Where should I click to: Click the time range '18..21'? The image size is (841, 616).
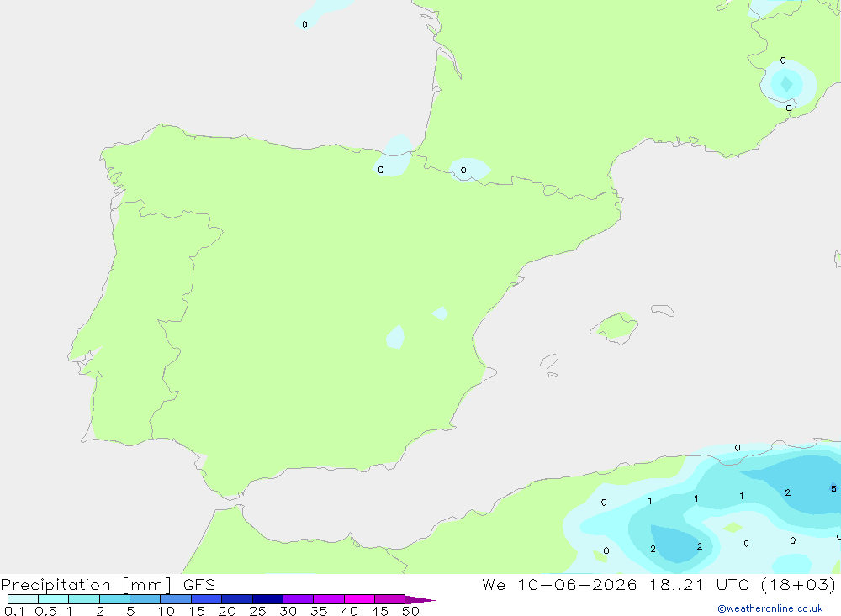676,585
